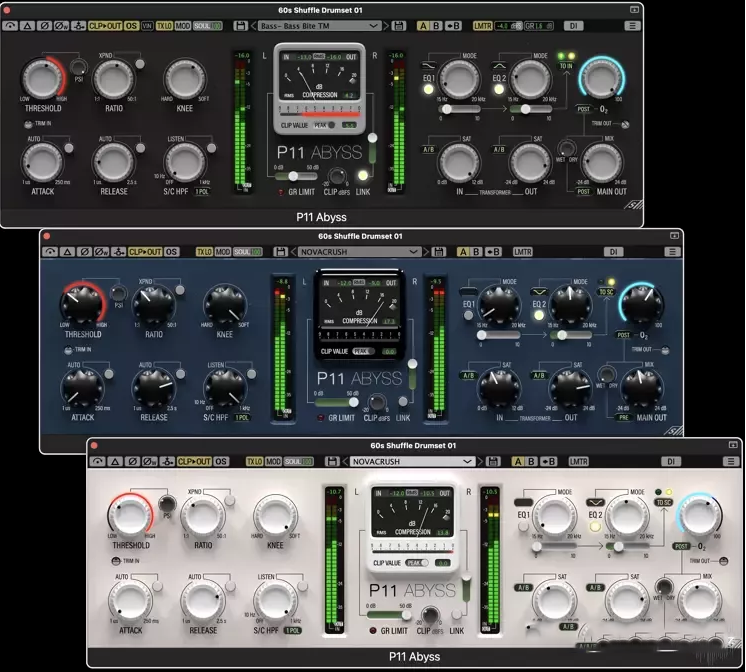
Task: Click EQ2 bell shape mode icon in black window
Action: [x=499, y=65]
